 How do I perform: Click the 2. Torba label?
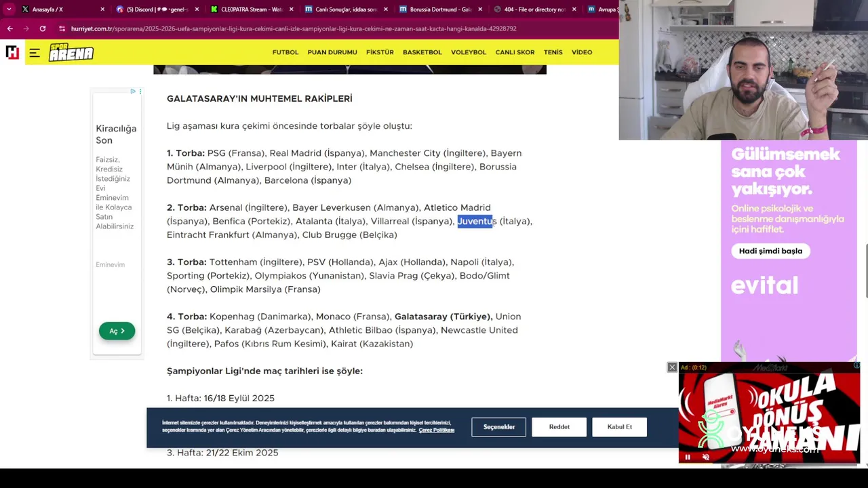point(186,207)
